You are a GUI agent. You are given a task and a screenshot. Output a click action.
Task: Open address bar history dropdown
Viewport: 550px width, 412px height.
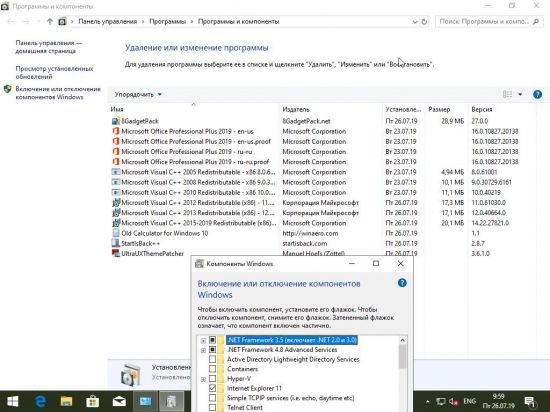tap(415, 22)
